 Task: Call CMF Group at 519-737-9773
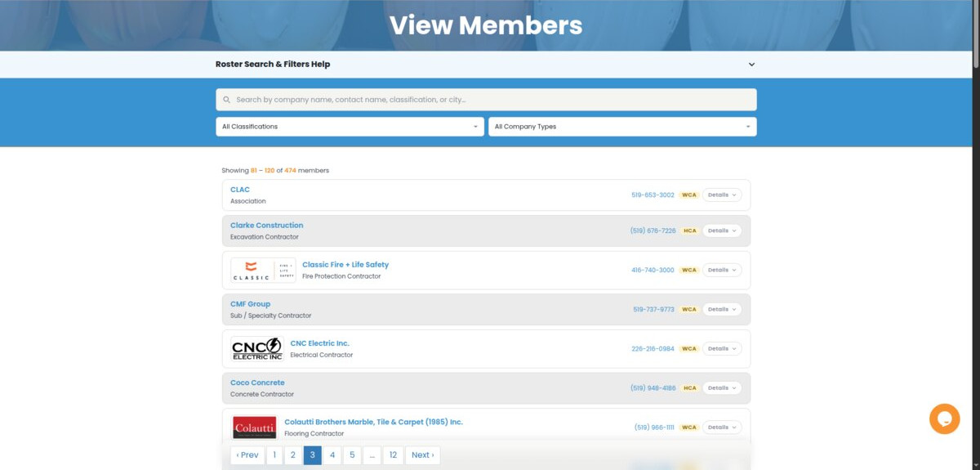point(653,309)
